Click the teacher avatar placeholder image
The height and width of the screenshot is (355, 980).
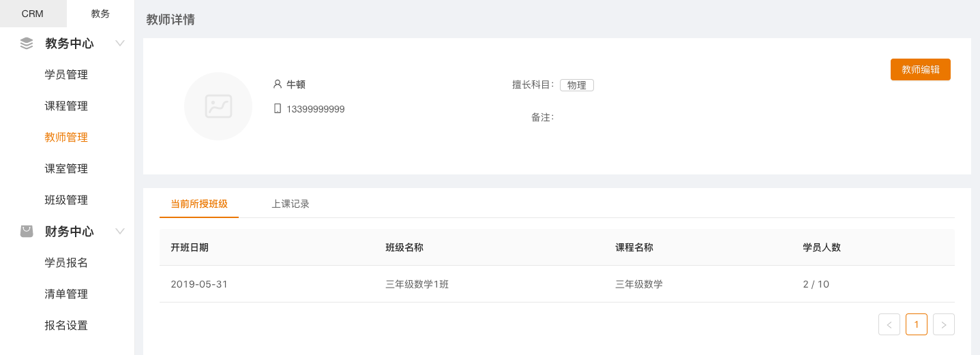click(218, 106)
